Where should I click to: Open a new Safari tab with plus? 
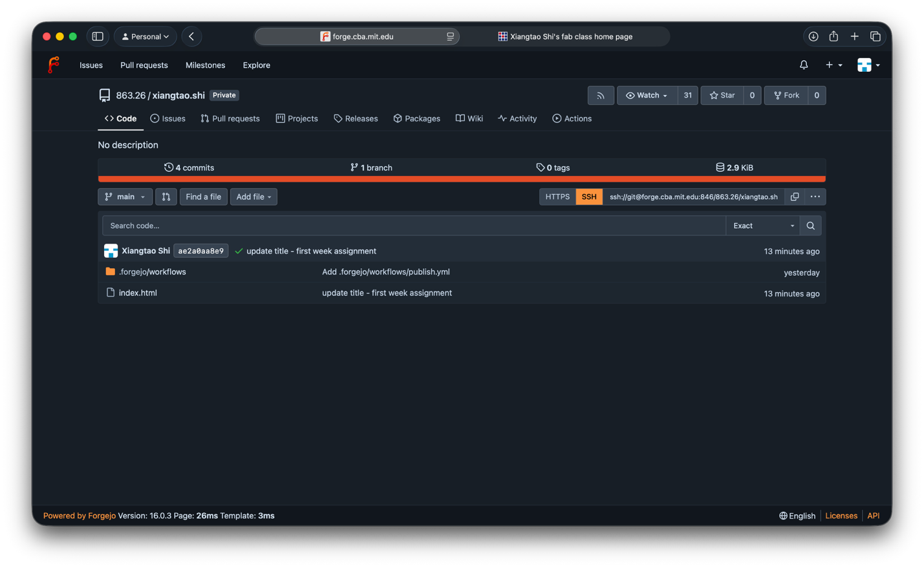(x=854, y=37)
